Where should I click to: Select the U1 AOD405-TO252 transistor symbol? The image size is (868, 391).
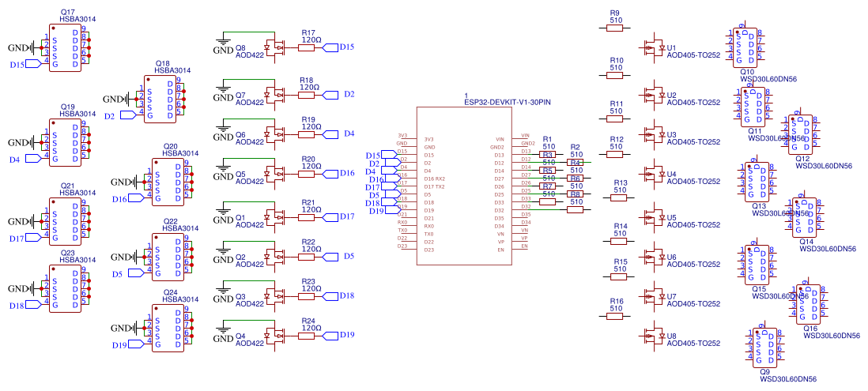click(x=655, y=47)
